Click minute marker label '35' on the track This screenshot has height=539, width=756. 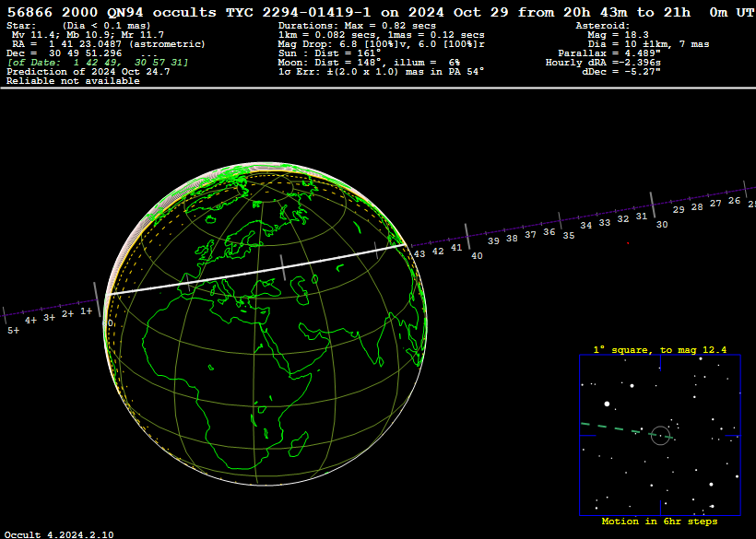point(569,236)
